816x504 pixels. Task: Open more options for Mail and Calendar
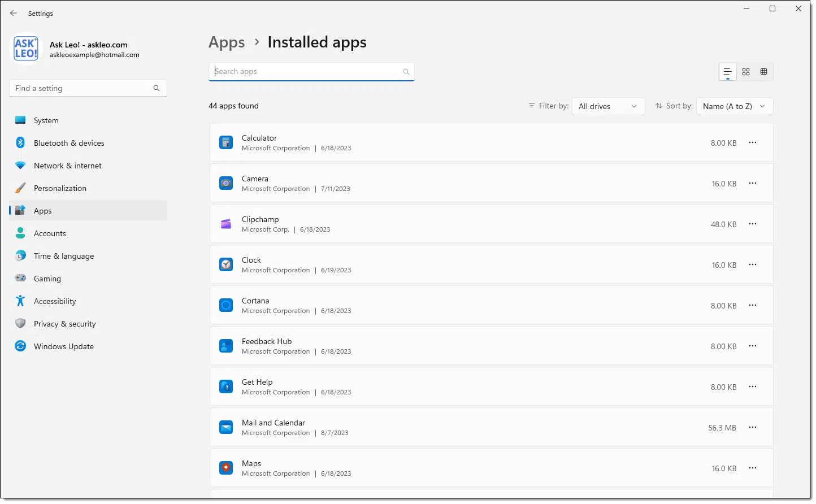(x=753, y=427)
